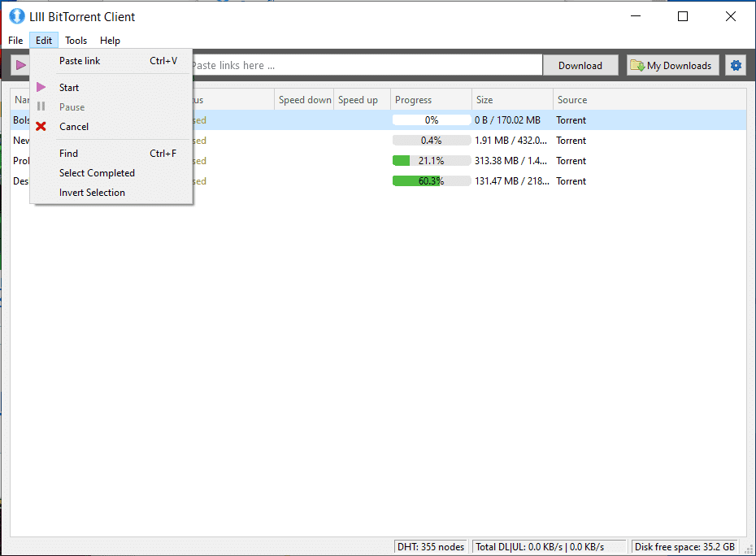Minimize the BitTorrent Client window

pyautogui.click(x=636, y=16)
